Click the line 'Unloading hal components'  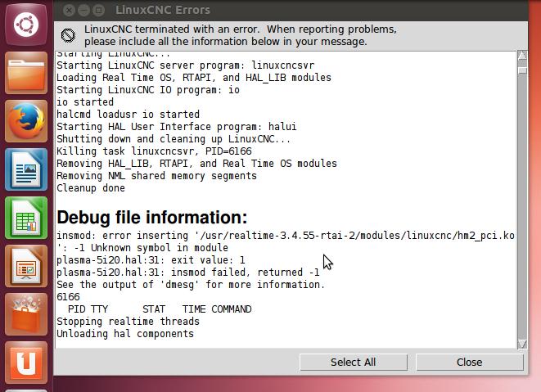point(125,334)
